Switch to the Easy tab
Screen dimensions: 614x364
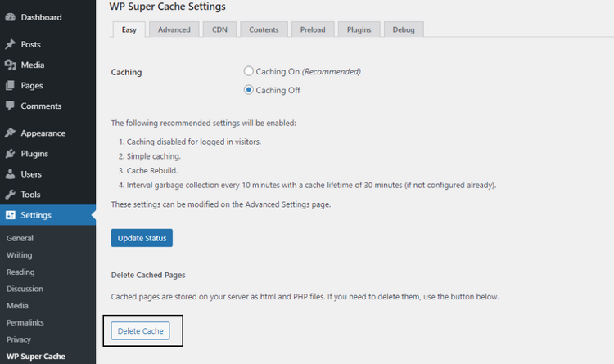[x=129, y=29]
